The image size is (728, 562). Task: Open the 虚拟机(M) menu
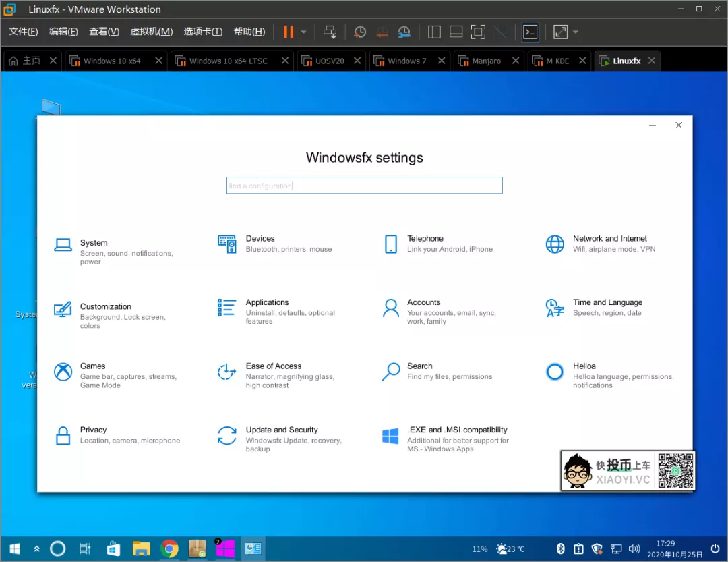pos(151,32)
